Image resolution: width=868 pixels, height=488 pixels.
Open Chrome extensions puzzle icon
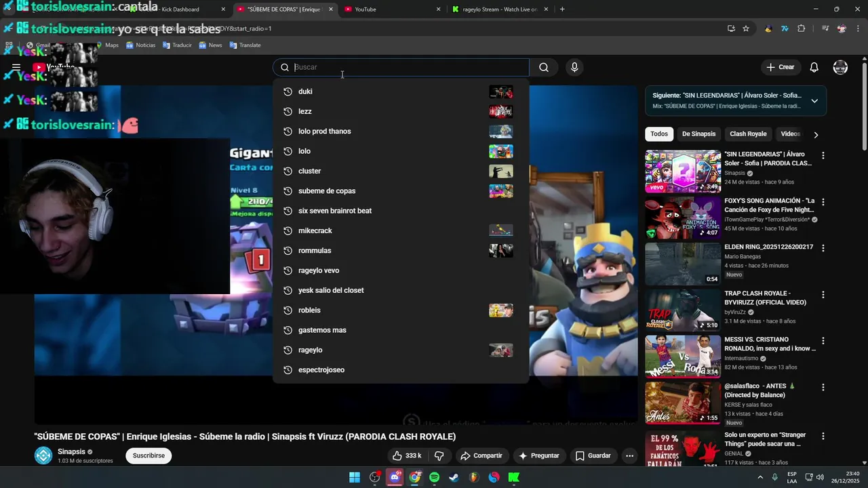pos(802,28)
